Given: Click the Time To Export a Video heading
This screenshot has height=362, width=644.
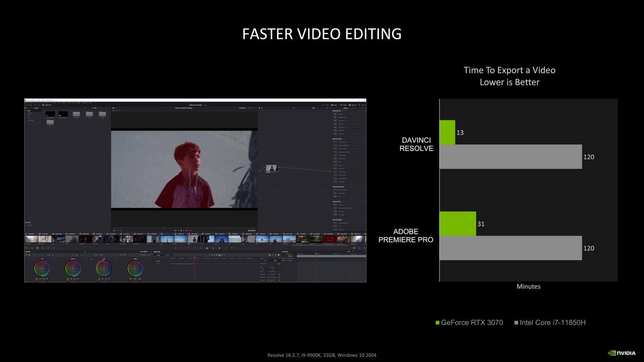Looking at the screenshot, I should [510, 70].
